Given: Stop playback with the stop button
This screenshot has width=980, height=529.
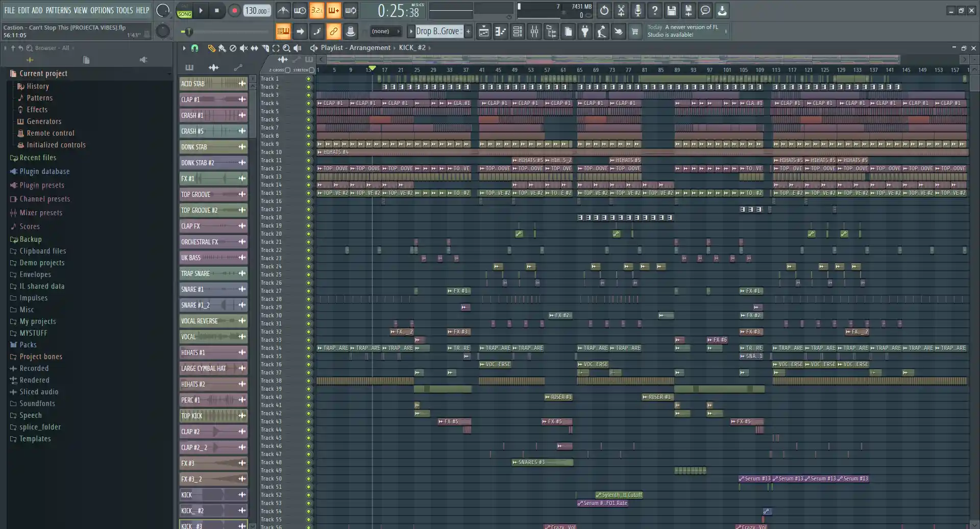Looking at the screenshot, I should [x=216, y=10].
